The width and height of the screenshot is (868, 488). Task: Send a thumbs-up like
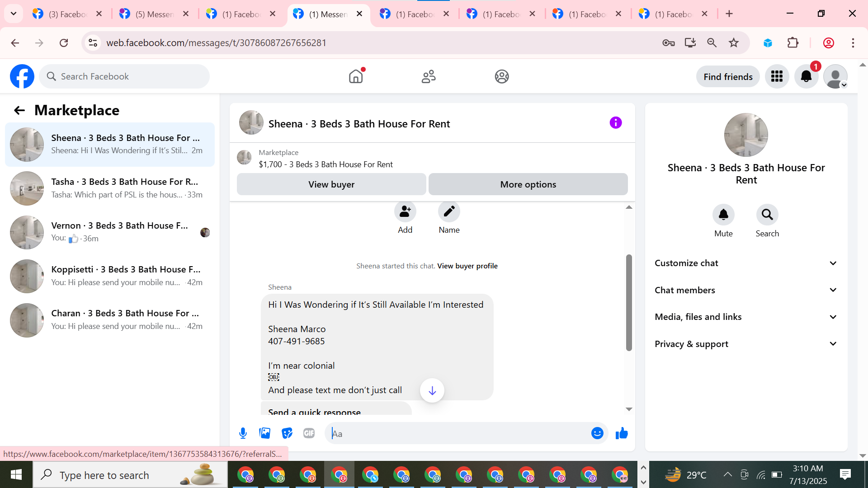[x=622, y=433]
